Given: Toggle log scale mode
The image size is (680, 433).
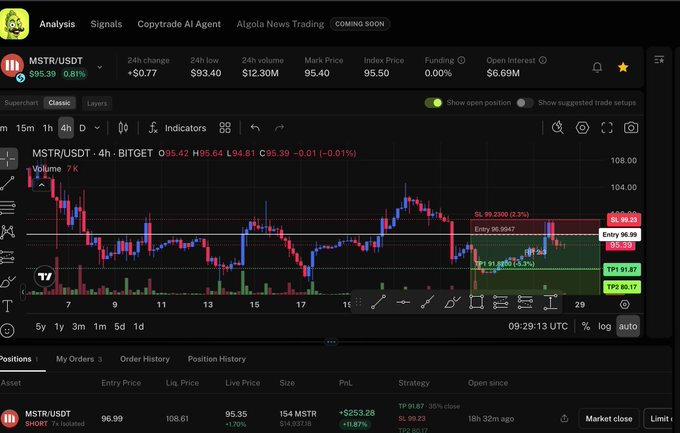Looking at the screenshot, I should (x=605, y=326).
